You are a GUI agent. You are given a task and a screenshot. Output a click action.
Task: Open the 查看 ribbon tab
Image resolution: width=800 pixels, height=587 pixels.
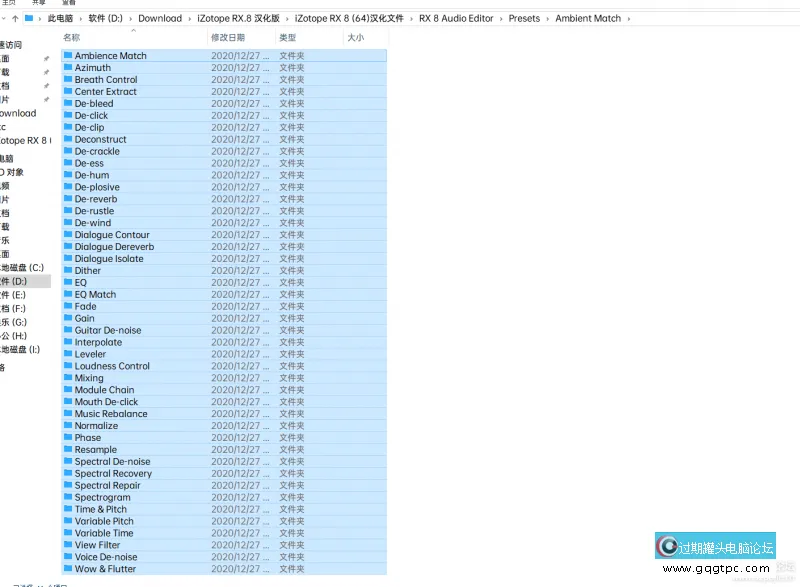coord(69,3)
